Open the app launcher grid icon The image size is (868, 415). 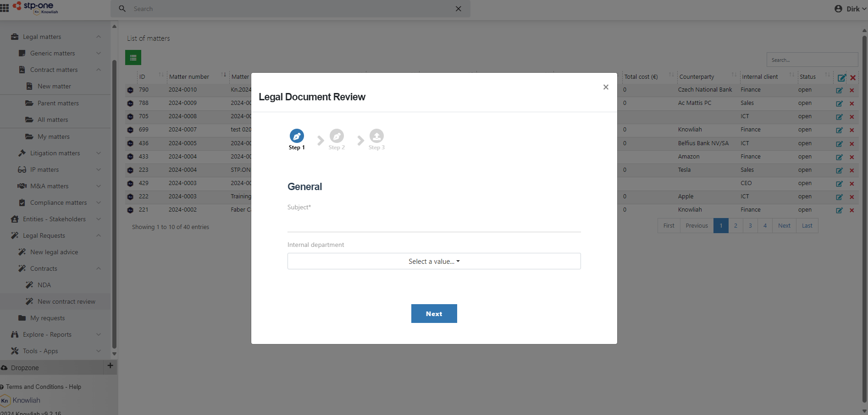coord(5,8)
